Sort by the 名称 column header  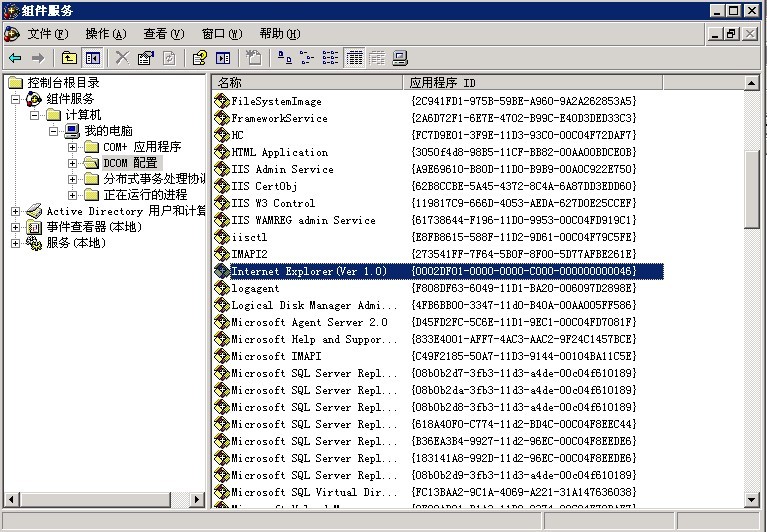point(305,82)
